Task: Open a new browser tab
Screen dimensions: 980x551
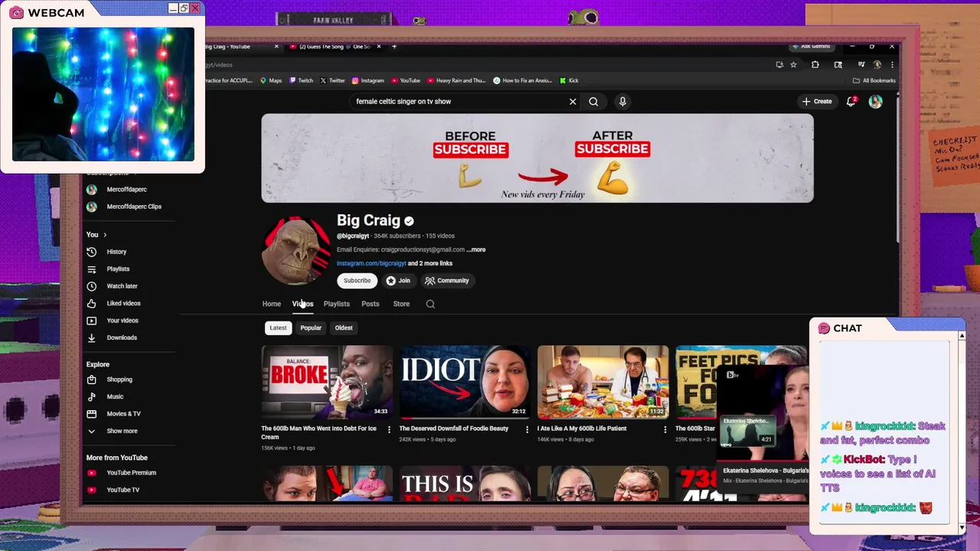Action: point(394,47)
